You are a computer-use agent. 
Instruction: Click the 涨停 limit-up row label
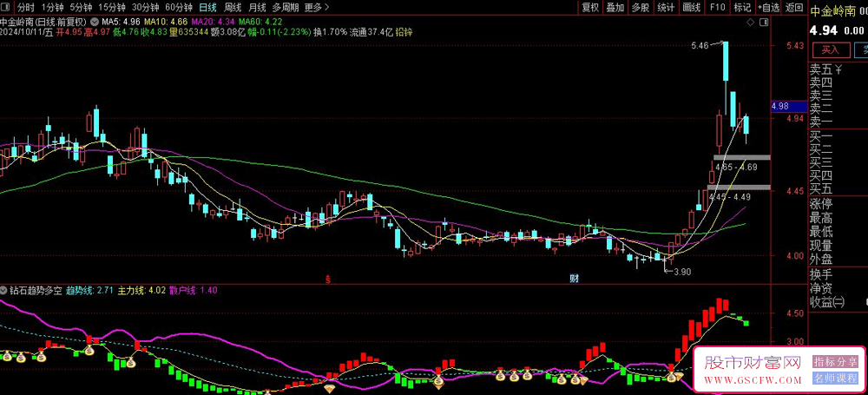tap(821, 204)
